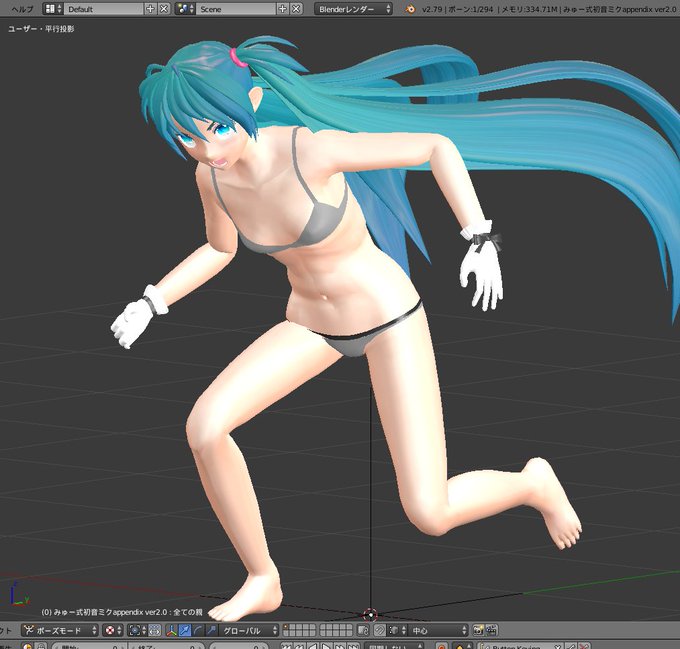The image size is (680, 649).
Task: Render OpenGL animation clapper icon
Action: pos(491,630)
